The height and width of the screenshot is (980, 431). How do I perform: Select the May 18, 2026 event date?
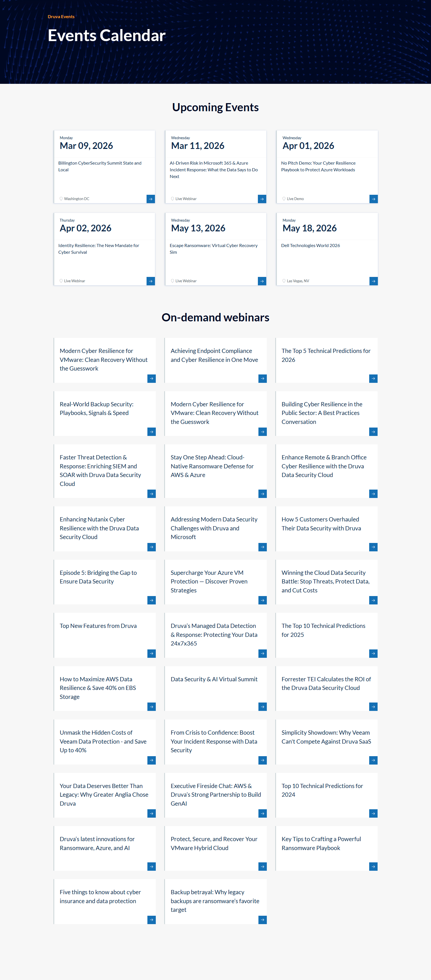pos(310,228)
